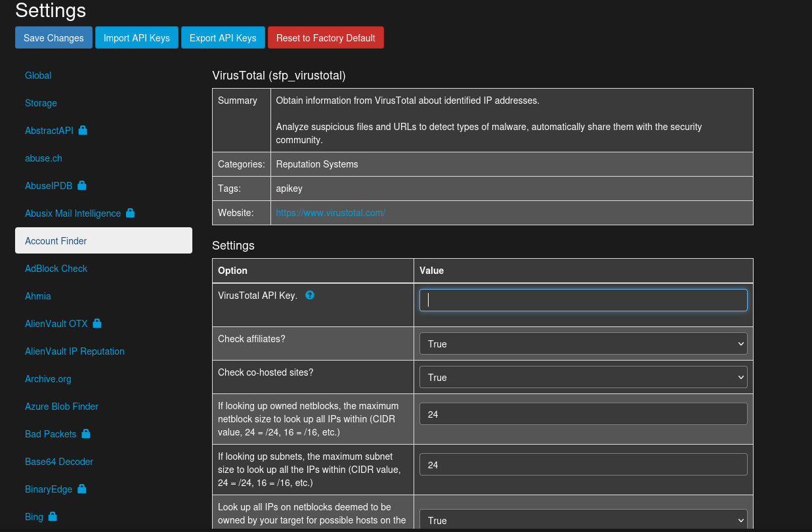
Task: Click the 'Check affiliates?' option label
Action: pos(251,339)
